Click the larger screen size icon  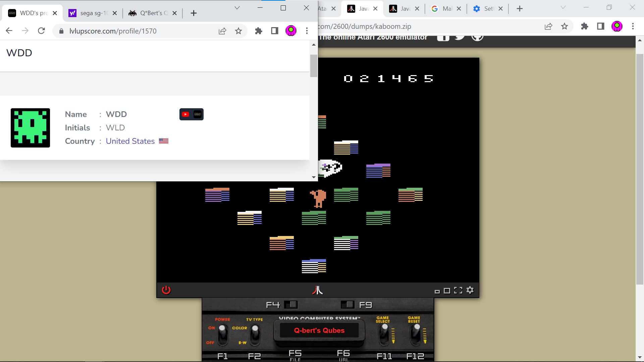tap(447, 291)
